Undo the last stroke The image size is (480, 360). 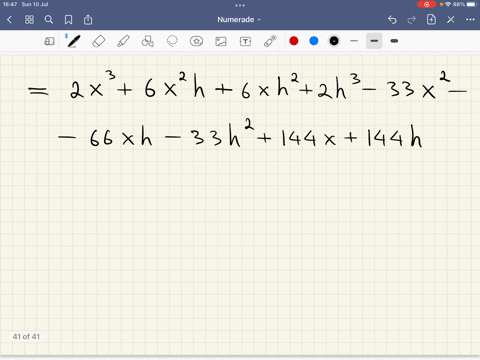click(392, 20)
